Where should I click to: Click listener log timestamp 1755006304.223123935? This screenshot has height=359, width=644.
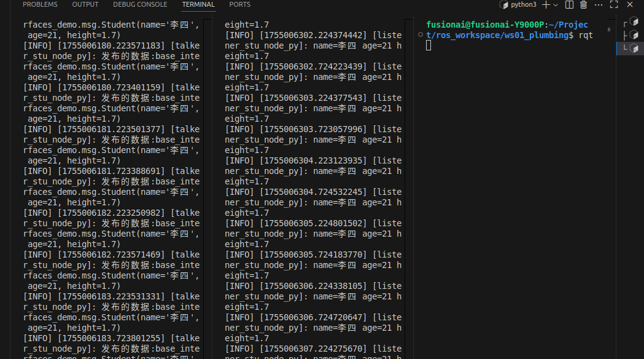[313, 161]
